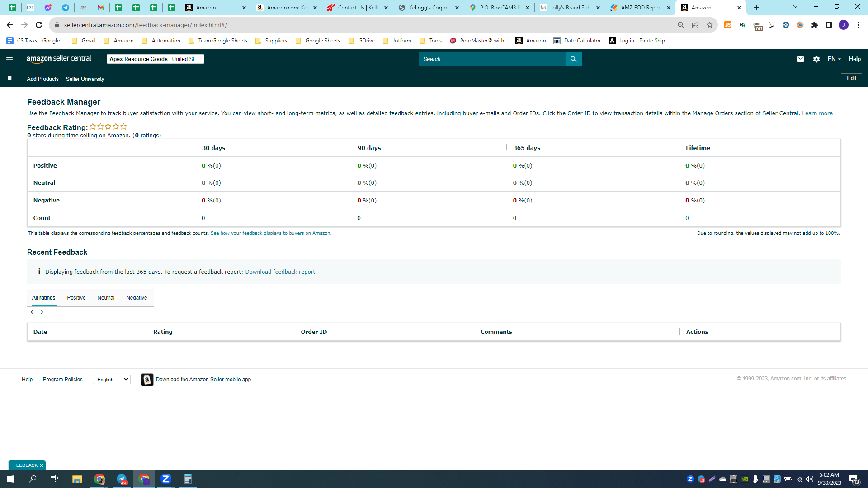The image size is (868, 488).
Task: Open a new browser tab
Action: click(756, 8)
